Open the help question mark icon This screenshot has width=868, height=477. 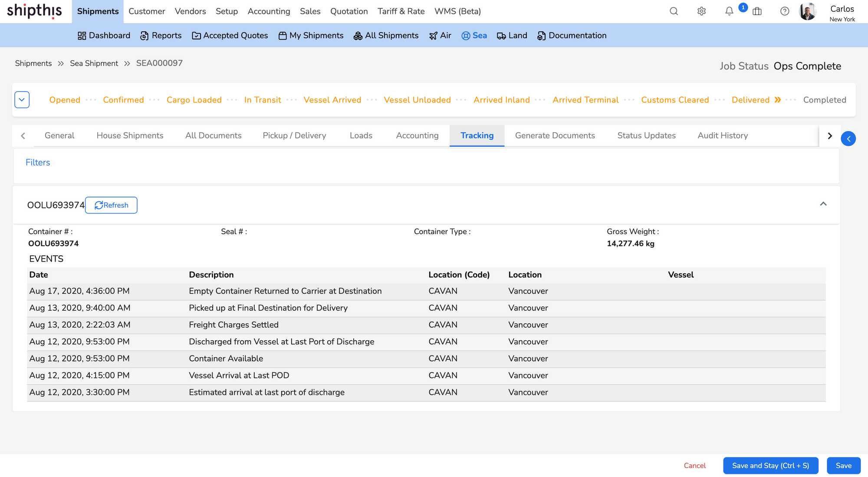point(784,11)
